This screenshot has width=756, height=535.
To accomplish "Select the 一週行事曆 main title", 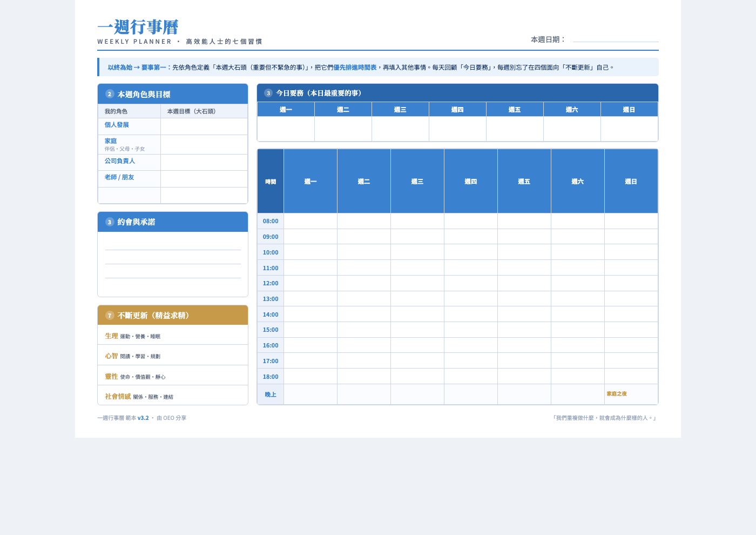I will 138,27.
